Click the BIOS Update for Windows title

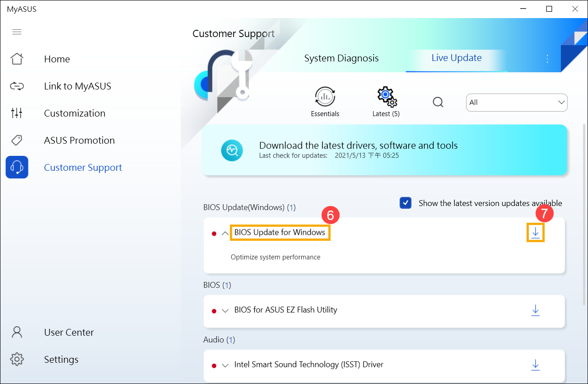click(280, 232)
